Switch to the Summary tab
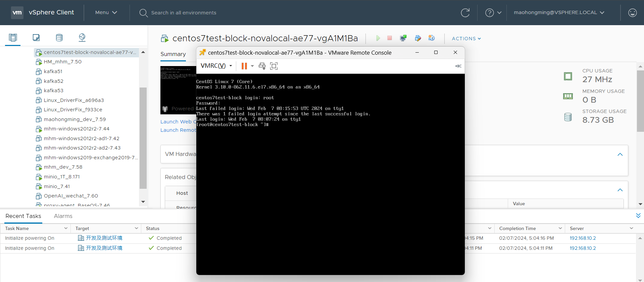This screenshot has width=644, height=282. (173, 54)
